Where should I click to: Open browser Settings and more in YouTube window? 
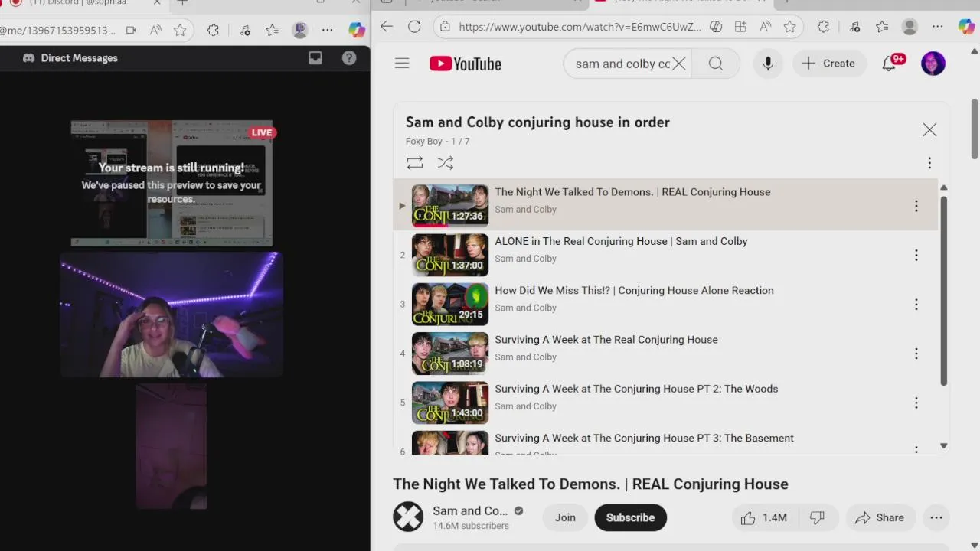(937, 27)
